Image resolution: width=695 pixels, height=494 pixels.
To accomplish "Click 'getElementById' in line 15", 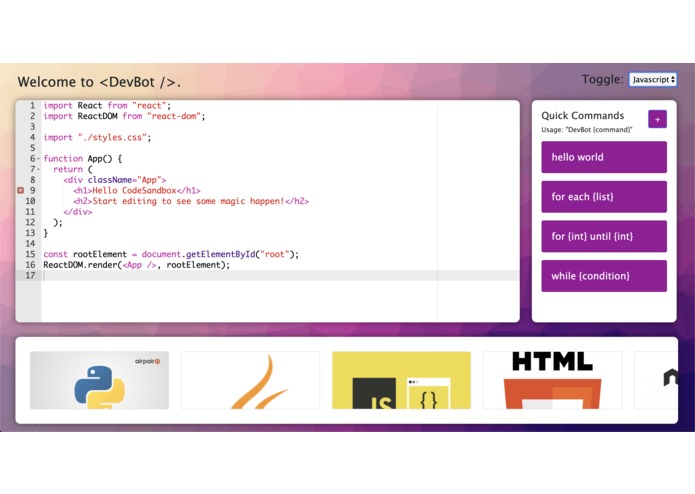I will (220, 254).
